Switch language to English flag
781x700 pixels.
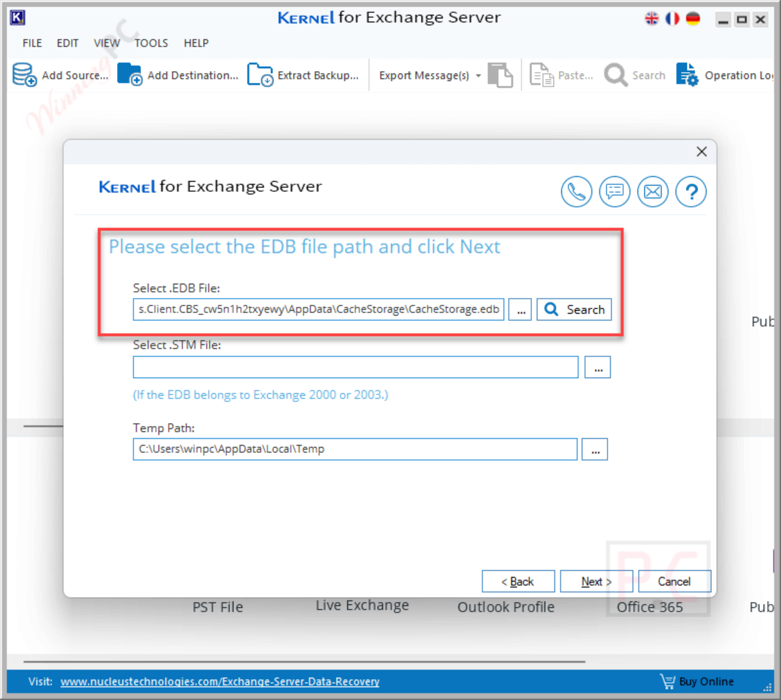tap(651, 18)
